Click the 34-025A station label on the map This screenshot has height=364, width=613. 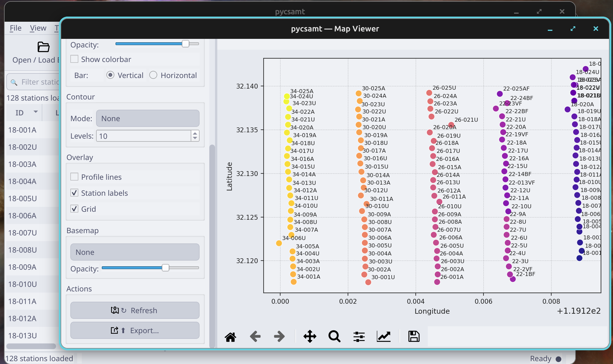pos(302,91)
